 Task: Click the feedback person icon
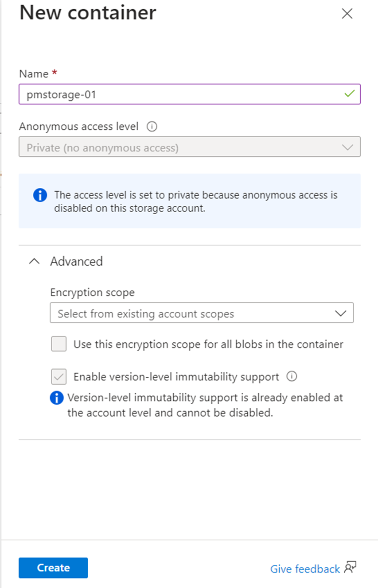point(350,567)
